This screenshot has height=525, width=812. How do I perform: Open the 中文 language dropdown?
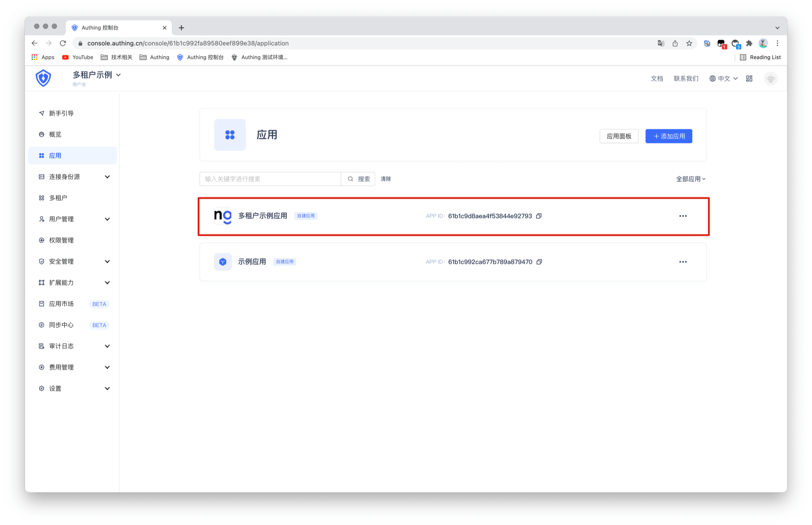[724, 79]
